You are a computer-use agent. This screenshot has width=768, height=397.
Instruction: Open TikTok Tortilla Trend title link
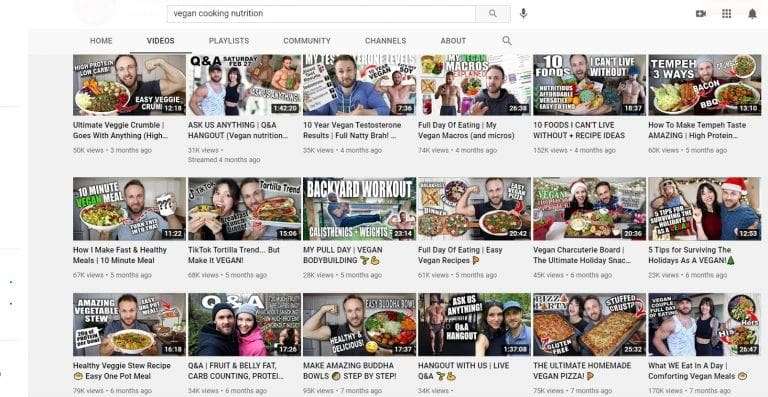pyautogui.click(x=234, y=255)
